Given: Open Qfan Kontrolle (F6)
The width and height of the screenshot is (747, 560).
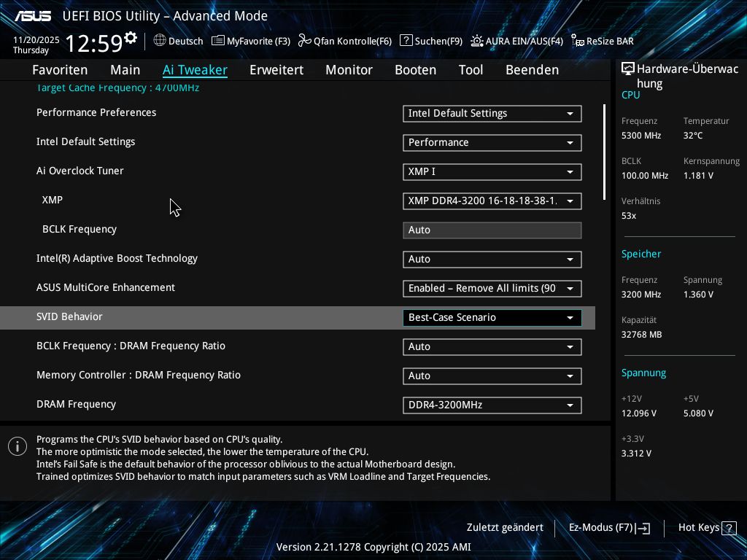Looking at the screenshot, I should [345, 41].
